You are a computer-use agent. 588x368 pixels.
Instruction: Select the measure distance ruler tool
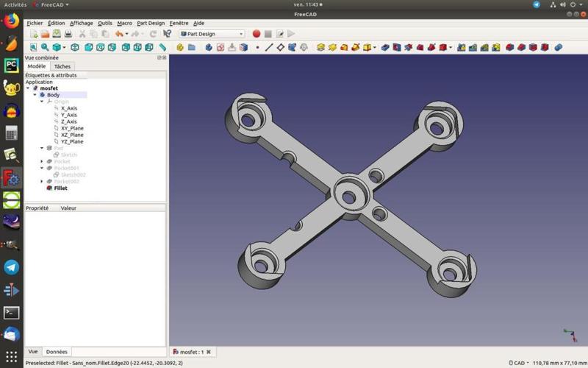click(162, 47)
